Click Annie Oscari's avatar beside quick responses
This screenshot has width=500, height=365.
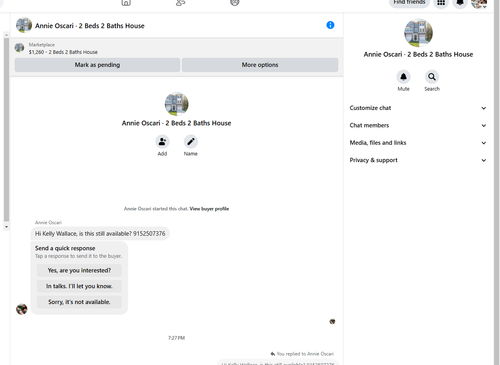coord(22,309)
